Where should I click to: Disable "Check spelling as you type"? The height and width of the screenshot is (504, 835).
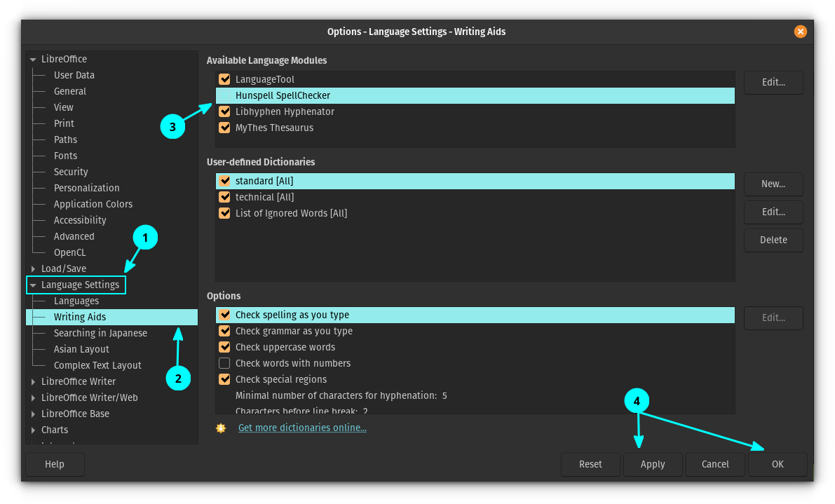point(224,315)
